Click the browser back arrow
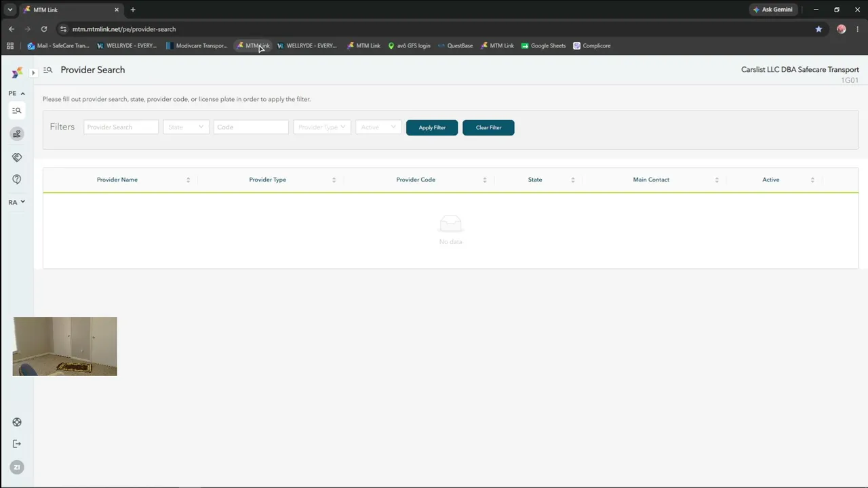The height and width of the screenshot is (488, 868). pyautogui.click(x=12, y=29)
